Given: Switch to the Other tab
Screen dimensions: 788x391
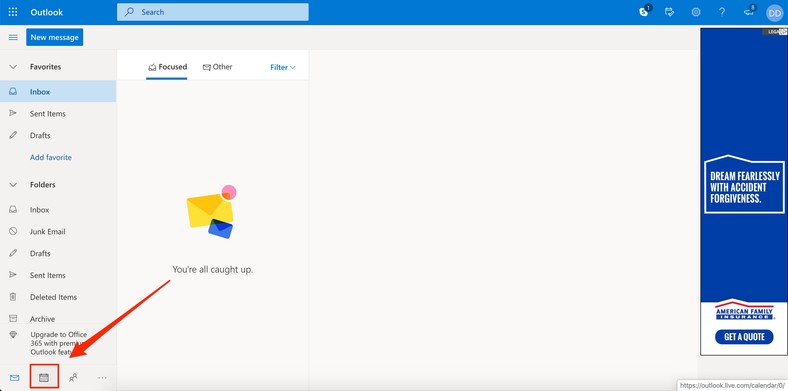Looking at the screenshot, I should tap(218, 67).
